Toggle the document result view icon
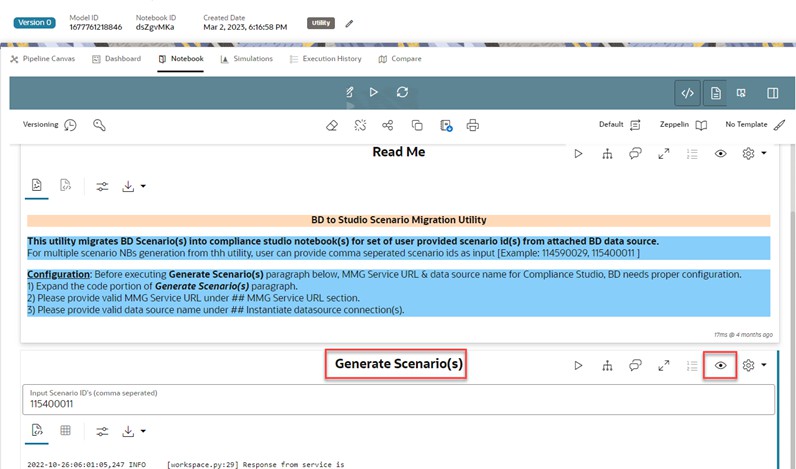This screenshot has width=796, height=469. click(715, 93)
